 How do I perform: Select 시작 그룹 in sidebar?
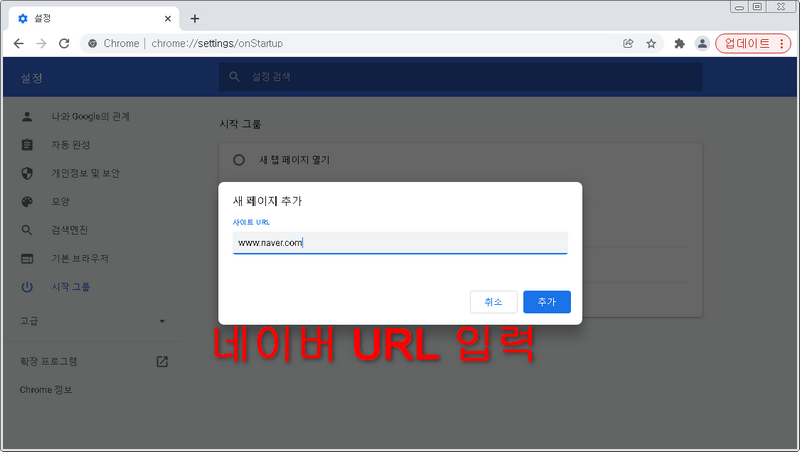coord(70,287)
